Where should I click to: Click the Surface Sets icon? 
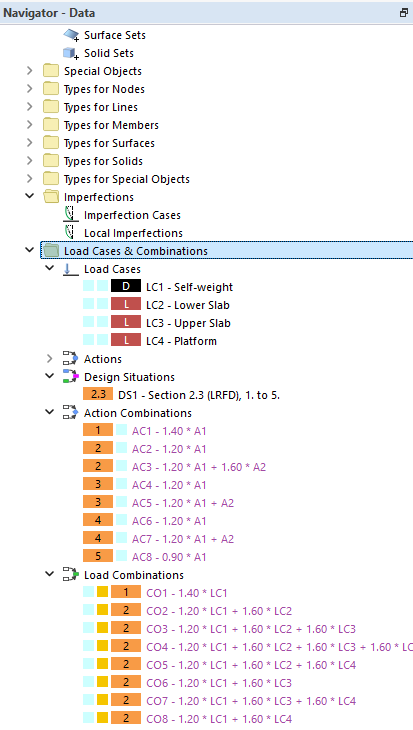(71, 35)
